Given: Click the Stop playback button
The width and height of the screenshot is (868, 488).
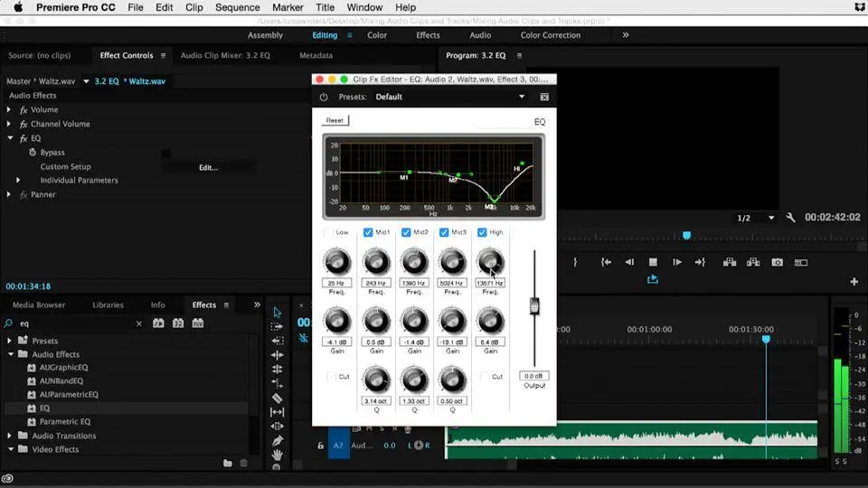Looking at the screenshot, I should [x=653, y=262].
